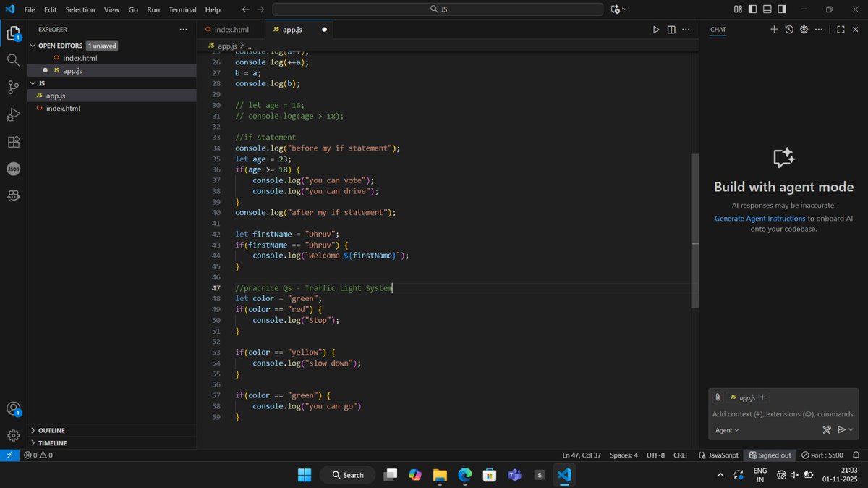Image resolution: width=868 pixels, height=488 pixels.
Task: Click the chat message input field
Action: click(781, 413)
